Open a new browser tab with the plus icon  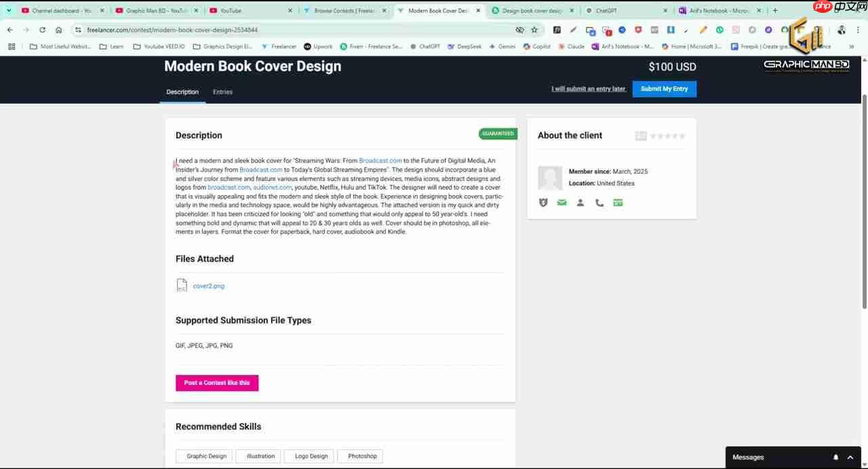coord(775,11)
